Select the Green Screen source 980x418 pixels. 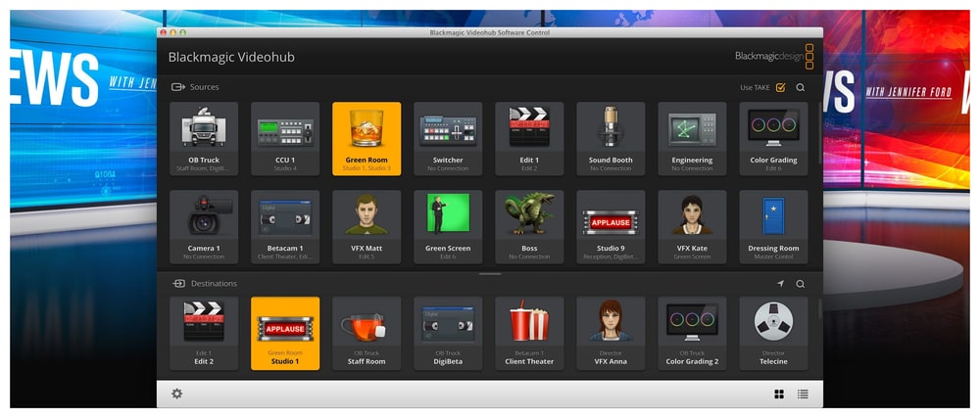448,227
